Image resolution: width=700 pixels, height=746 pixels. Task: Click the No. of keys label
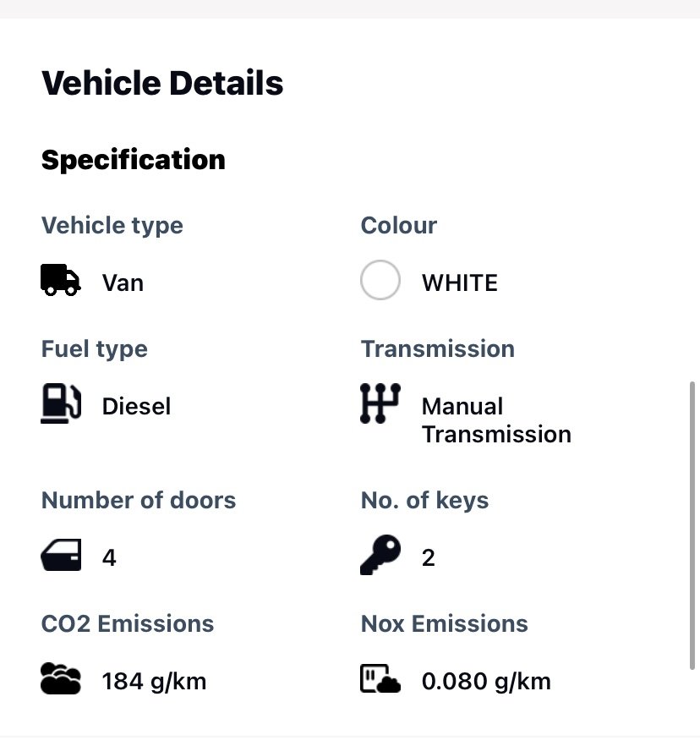(424, 500)
